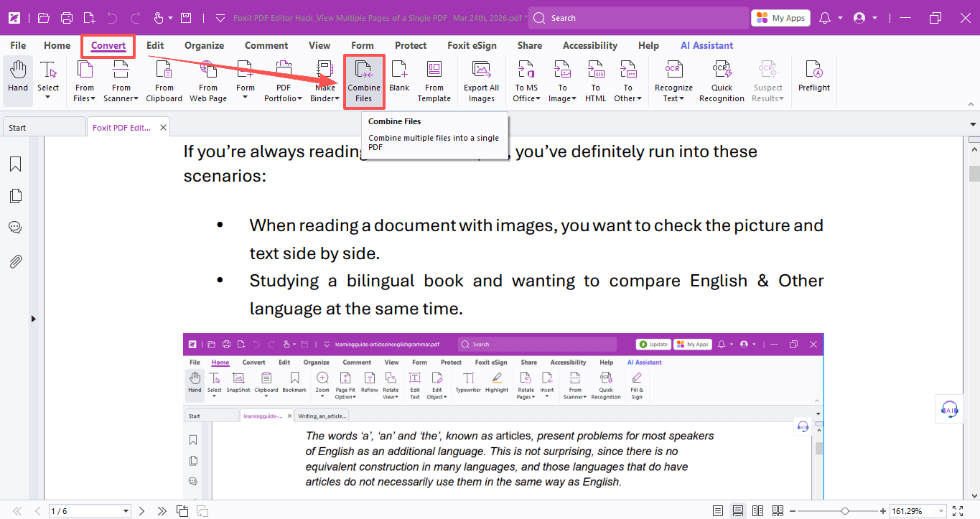Switch to continuous page view mode
Image resolution: width=980 pixels, height=519 pixels.
pos(737,511)
